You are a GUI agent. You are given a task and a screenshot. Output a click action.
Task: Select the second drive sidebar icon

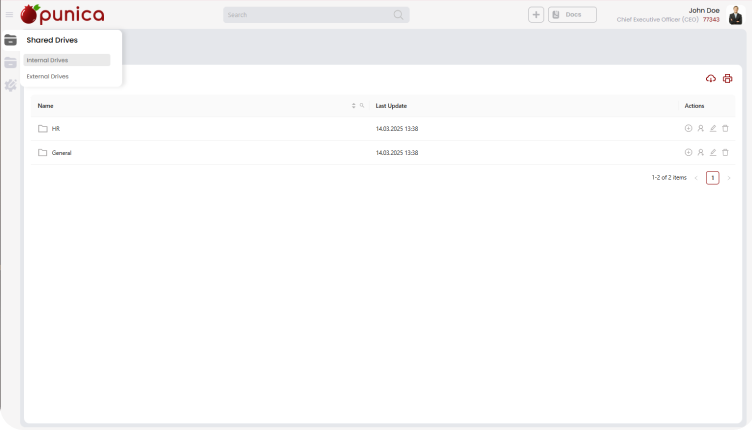[11, 62]
